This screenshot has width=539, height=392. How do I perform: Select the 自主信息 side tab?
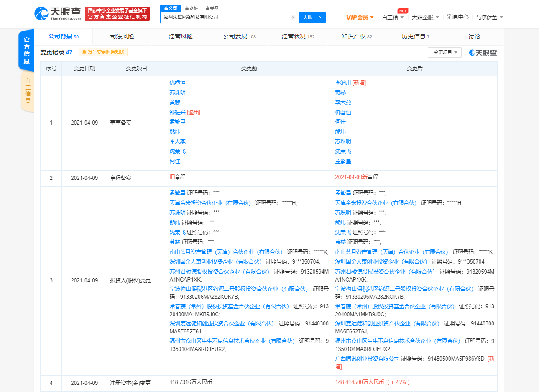click(28, 91)
